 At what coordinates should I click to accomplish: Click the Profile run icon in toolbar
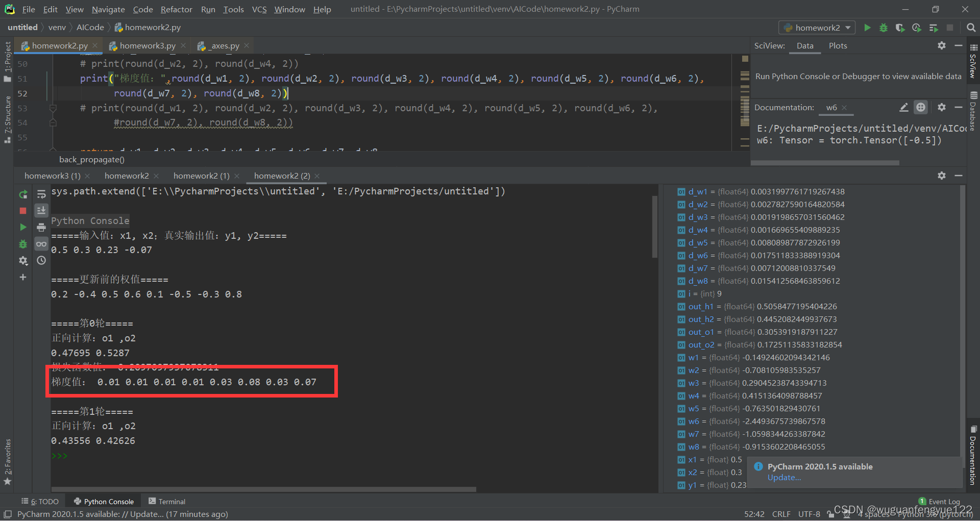pyautogui.click(x=917, y=28)
